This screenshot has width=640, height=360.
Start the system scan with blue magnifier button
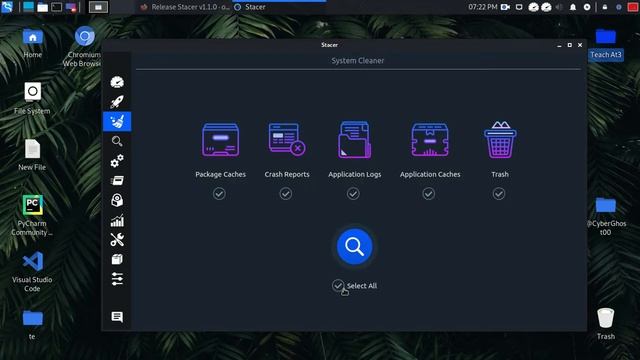(x=354, y=247)
